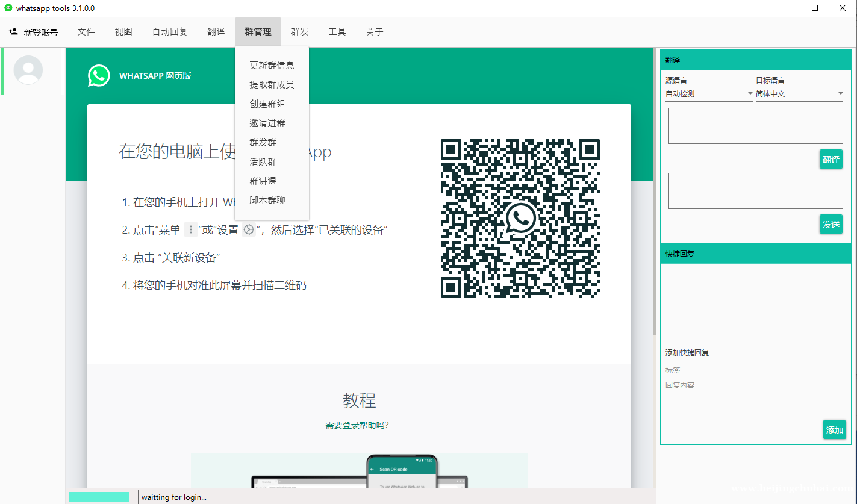Click the WHATSAPP 网页版 title text
The image size is (857, 504).
155,76
